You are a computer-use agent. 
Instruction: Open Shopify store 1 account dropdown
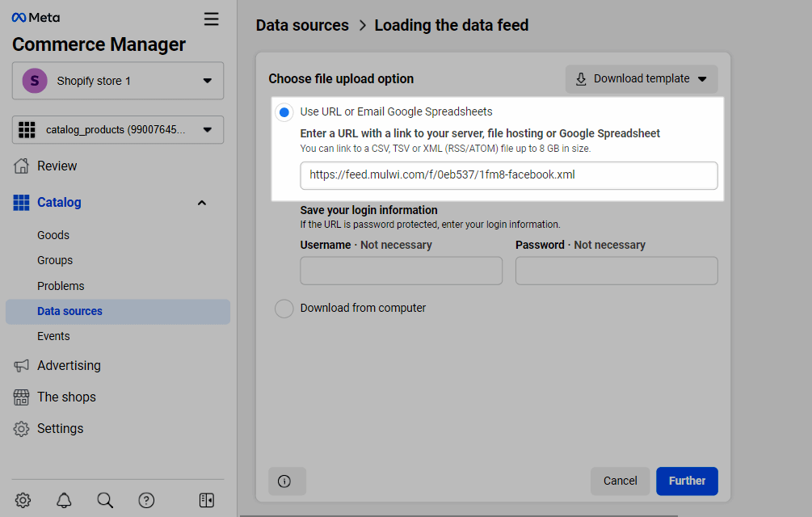[x=118, y=81]
